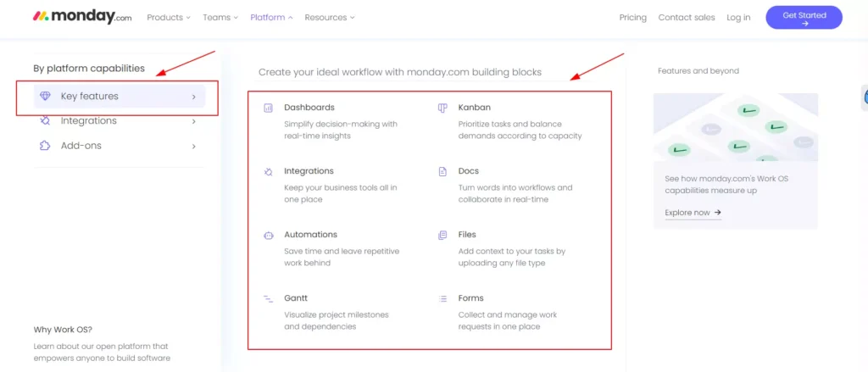The height and width of the screenshot is (372, 868).
Task: Click the plug icon beside Integrations sidebar item
Action: point(46,120)
